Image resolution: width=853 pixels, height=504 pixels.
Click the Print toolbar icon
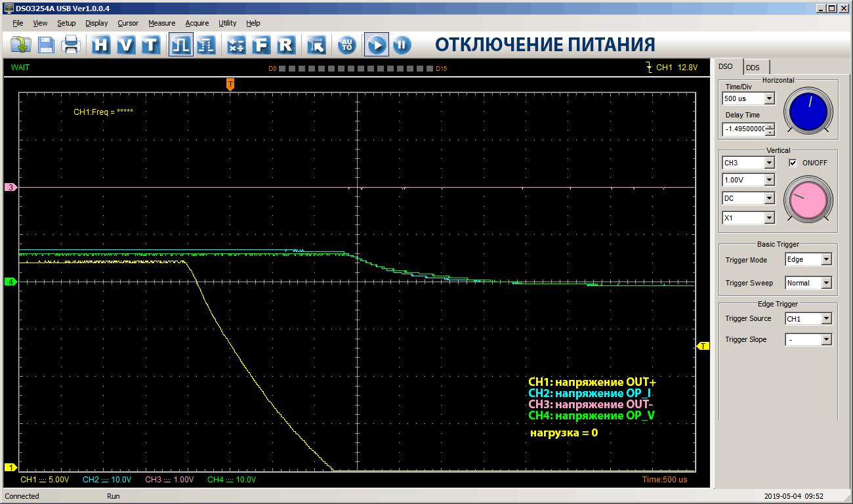pos(70,45)
